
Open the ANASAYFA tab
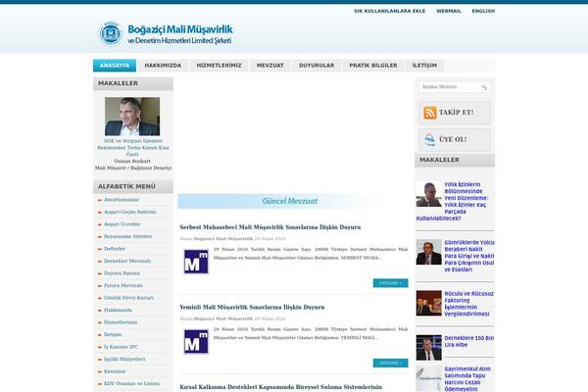pos(115,66)
